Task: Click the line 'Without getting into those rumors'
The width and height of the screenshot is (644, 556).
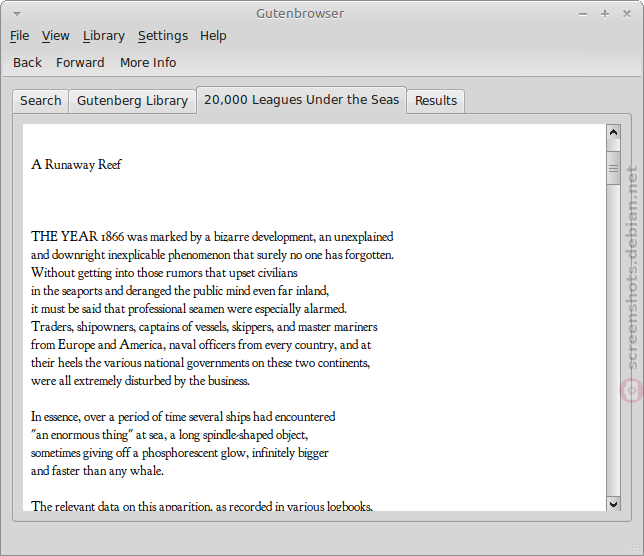Action: 164,273
